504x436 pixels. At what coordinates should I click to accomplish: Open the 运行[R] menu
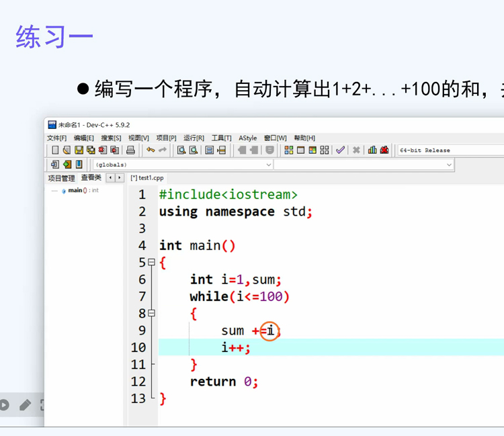click(x=194, y=138)
